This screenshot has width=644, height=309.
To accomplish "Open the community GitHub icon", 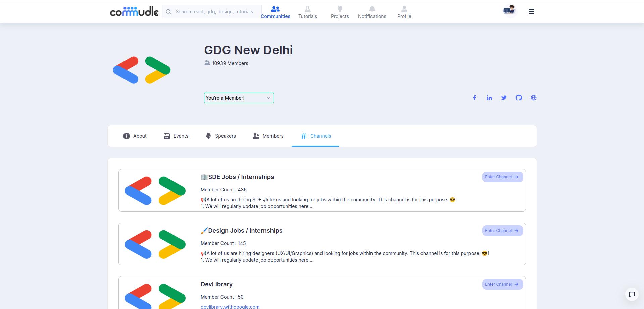I will [519, 98].
